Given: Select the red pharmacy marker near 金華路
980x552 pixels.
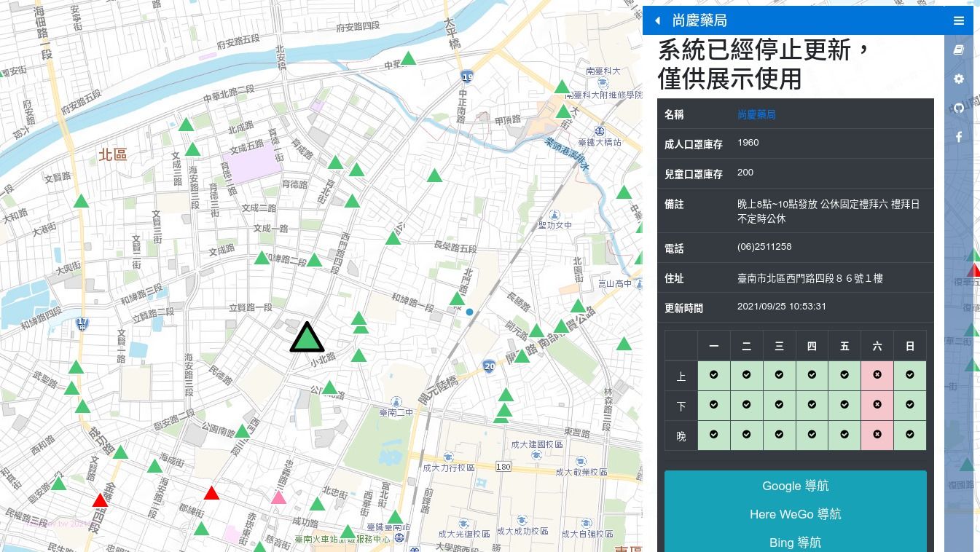Looking at the screenshot, I should 100,500.
